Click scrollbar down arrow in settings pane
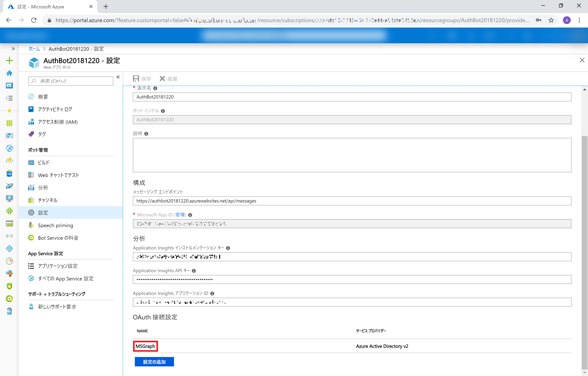This screenshot has width=588, height=376. (x=584, y=373)
